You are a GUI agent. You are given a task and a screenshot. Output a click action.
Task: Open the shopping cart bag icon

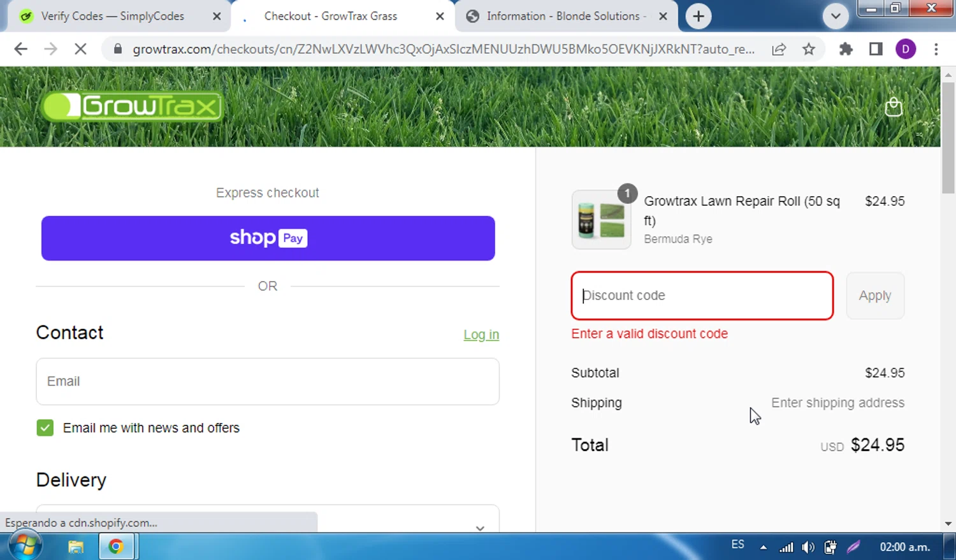point(894,106)
